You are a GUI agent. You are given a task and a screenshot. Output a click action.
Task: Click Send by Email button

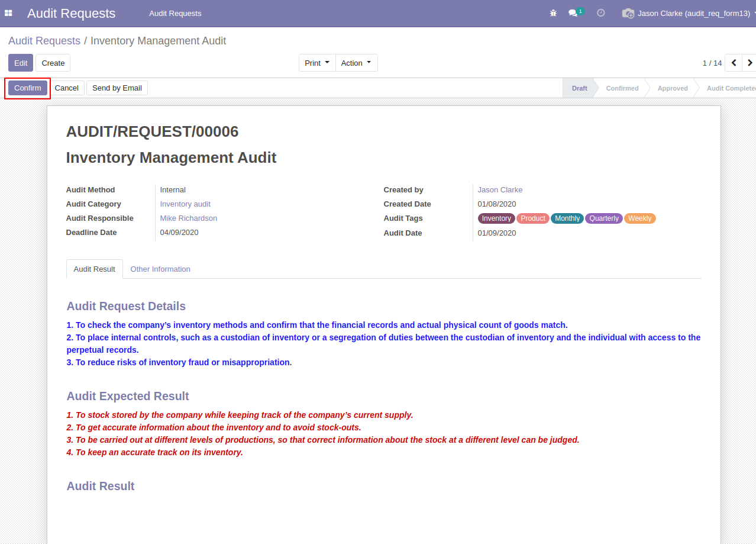tap(117, 88)
